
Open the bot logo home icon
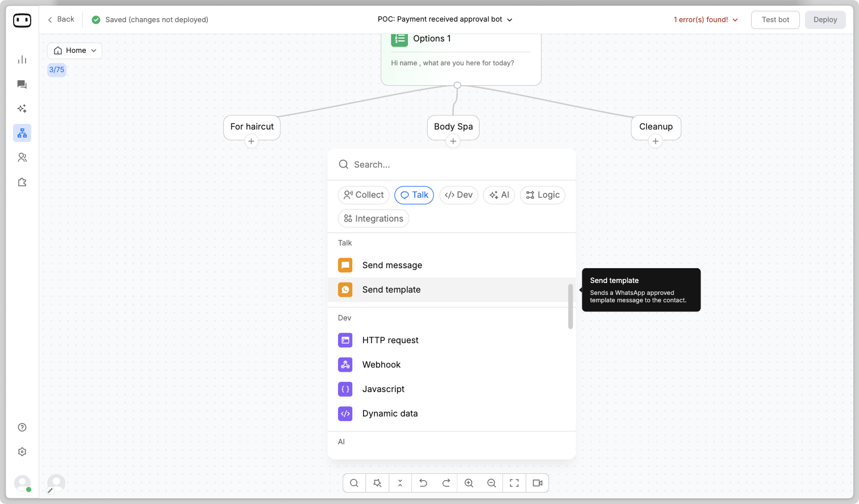22,20
